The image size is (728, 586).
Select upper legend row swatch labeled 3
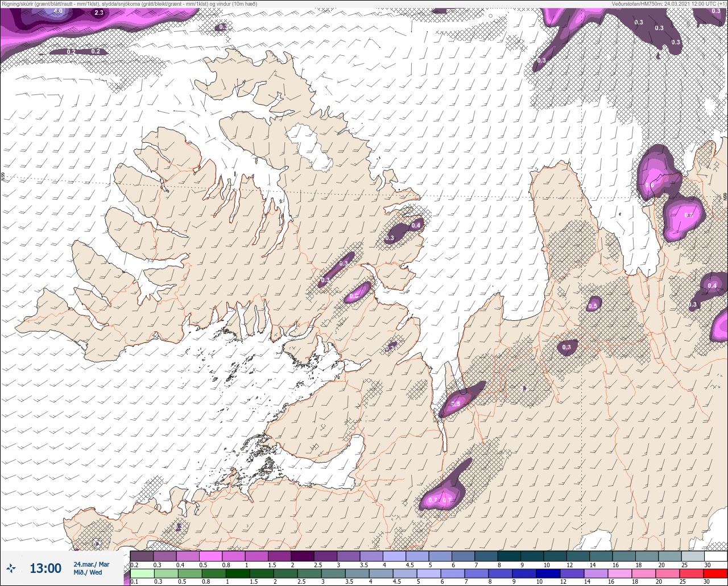click(x=348, y=556)
